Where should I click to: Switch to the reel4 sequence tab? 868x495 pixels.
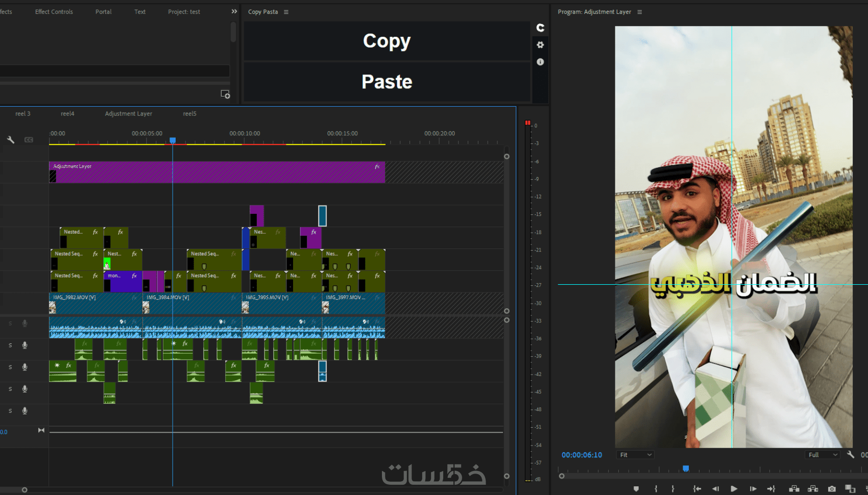click(67, 114)
